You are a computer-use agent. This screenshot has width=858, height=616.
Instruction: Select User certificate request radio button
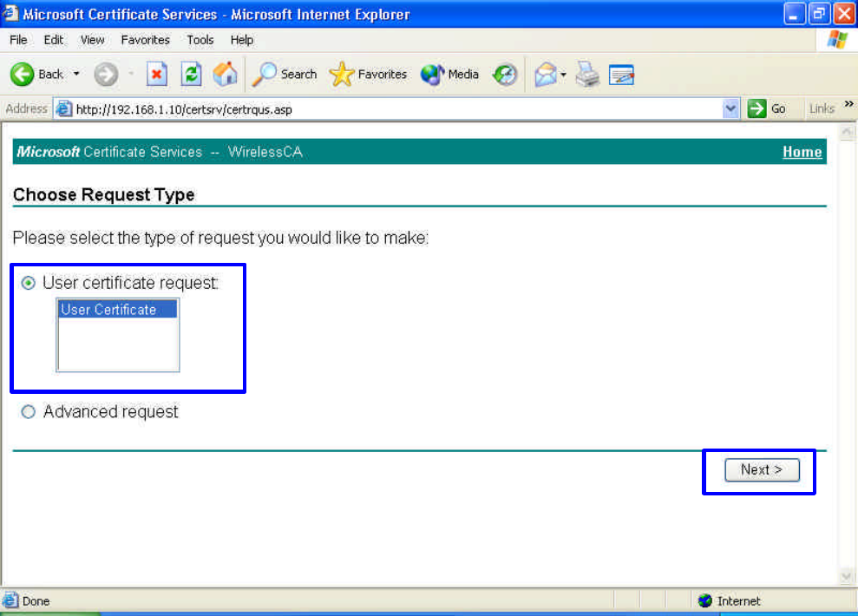(29, 283)
